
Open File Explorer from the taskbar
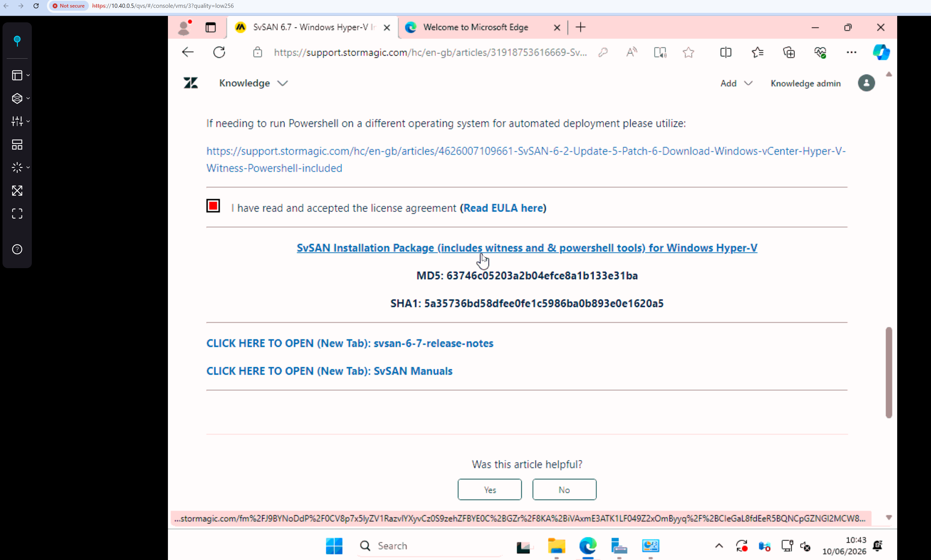556,546
